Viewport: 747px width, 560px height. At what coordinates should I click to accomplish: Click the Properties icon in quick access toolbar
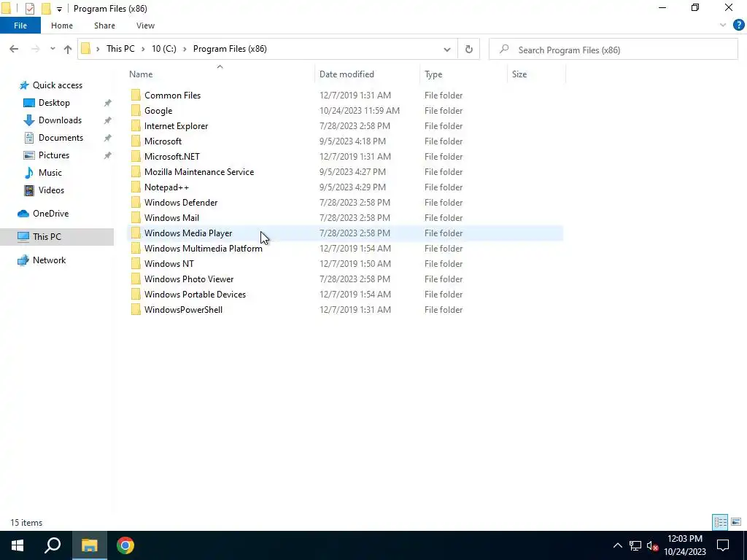(29, 9)
